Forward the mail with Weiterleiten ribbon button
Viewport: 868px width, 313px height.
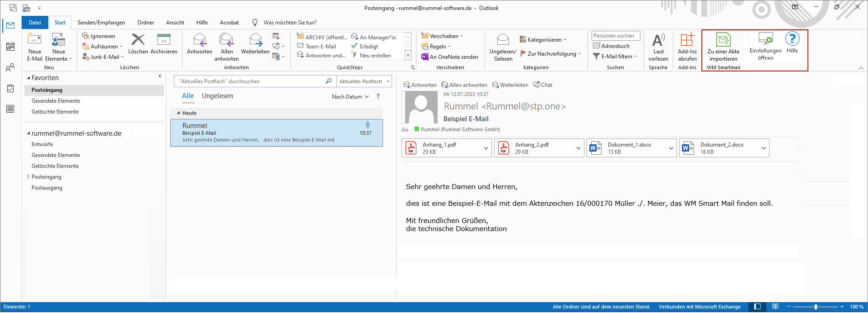coord(255,44)
